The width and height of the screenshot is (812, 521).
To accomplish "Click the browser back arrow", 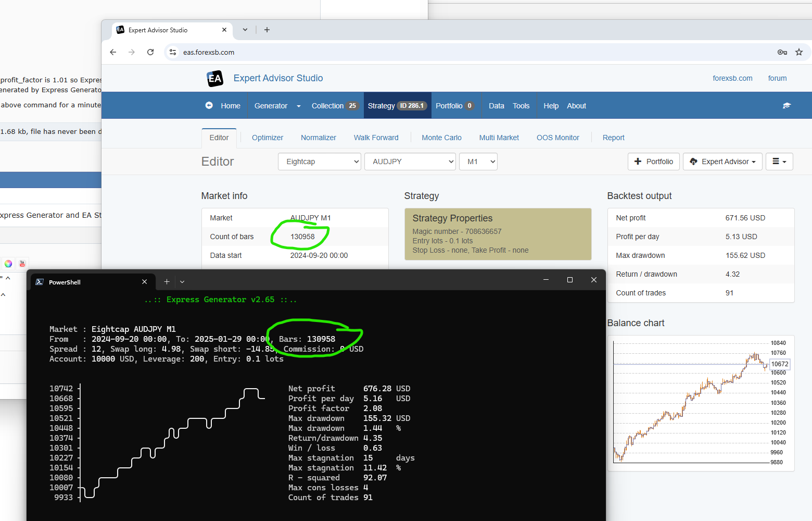I will coord(113,52).
